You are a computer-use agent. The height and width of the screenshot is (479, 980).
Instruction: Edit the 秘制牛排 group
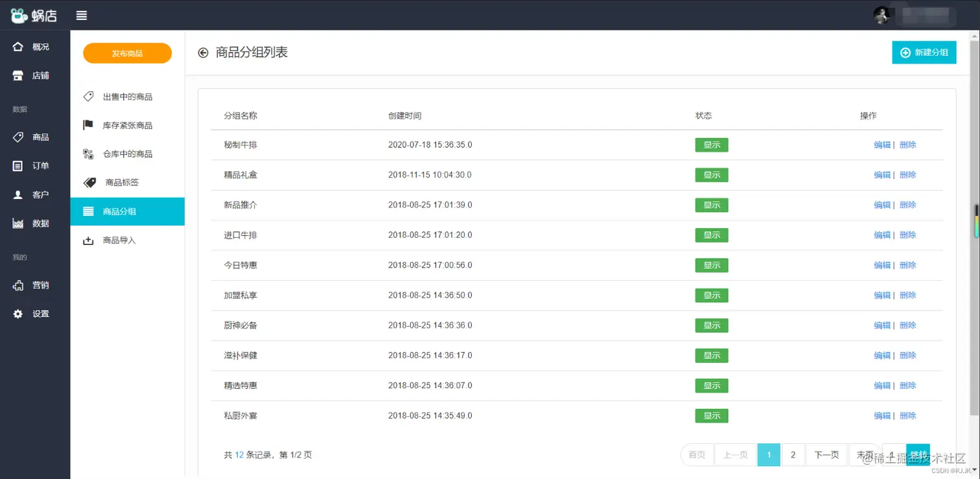882,145
